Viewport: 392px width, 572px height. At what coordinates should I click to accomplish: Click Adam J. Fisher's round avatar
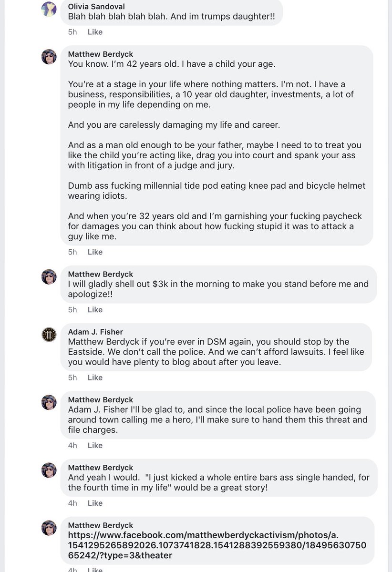(x=49, y=335)
